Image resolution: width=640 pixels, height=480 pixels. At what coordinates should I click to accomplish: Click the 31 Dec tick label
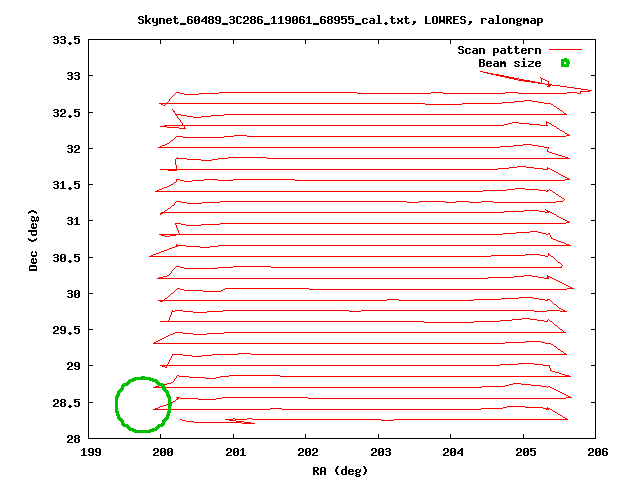[x=73, y=221]
